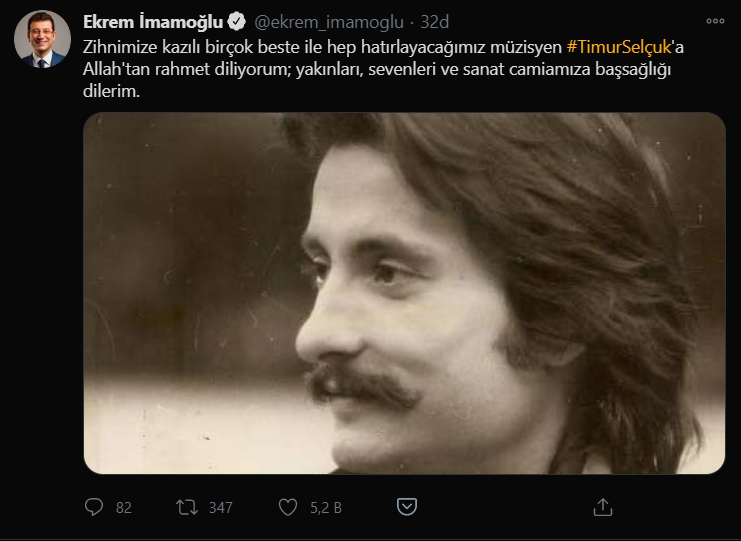
Task: Click the Save to Pocket icon
Action: tap(406, 507)
